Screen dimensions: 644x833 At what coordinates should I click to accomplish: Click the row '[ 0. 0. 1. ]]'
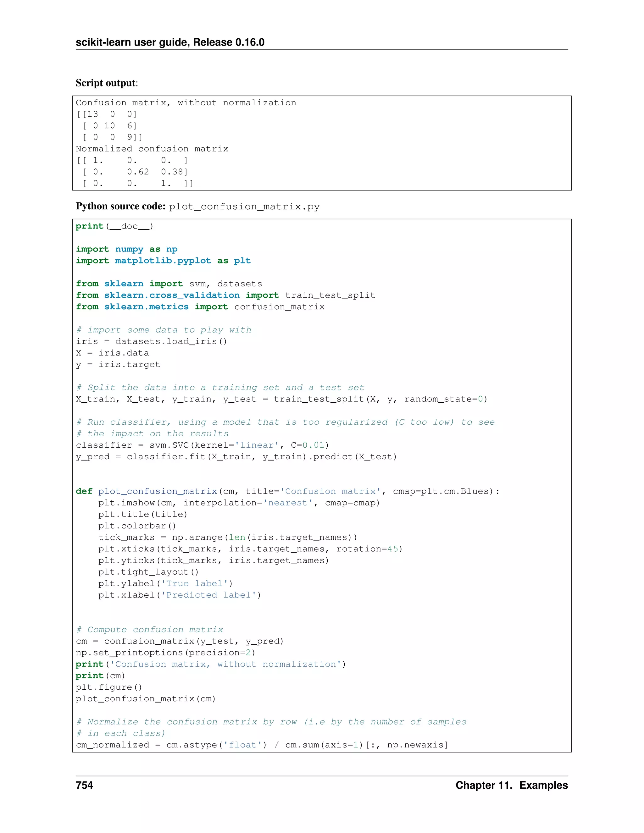click(x=138, y=184)
